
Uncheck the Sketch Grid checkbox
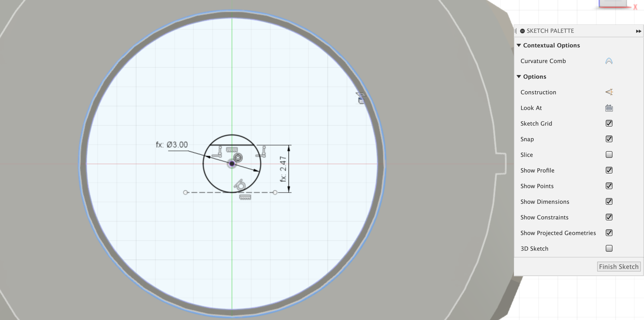[x=609, y=123]
